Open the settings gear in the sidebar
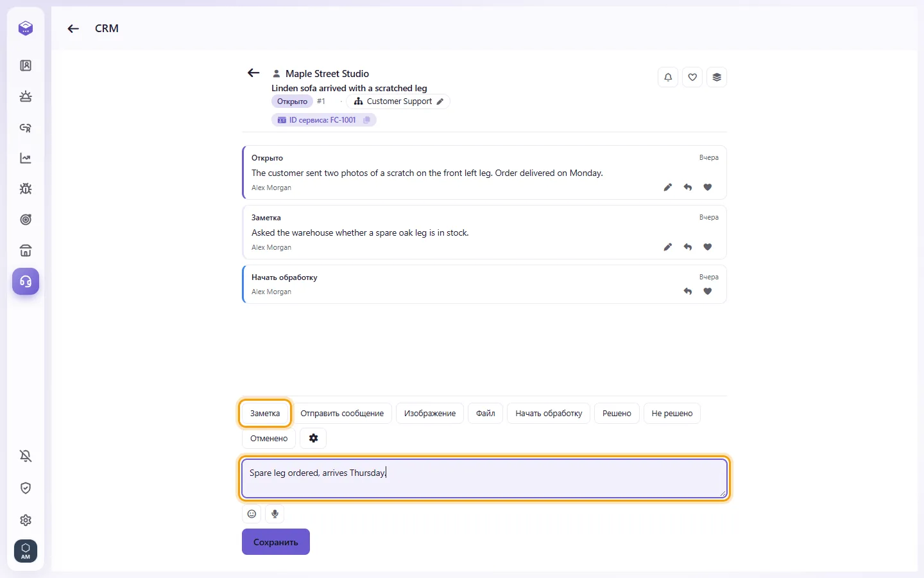The image size is (924, 578). (x=26, y=520)
